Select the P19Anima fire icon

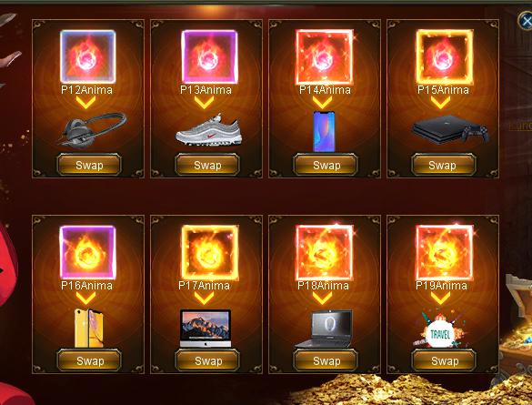tap(445, 253)
